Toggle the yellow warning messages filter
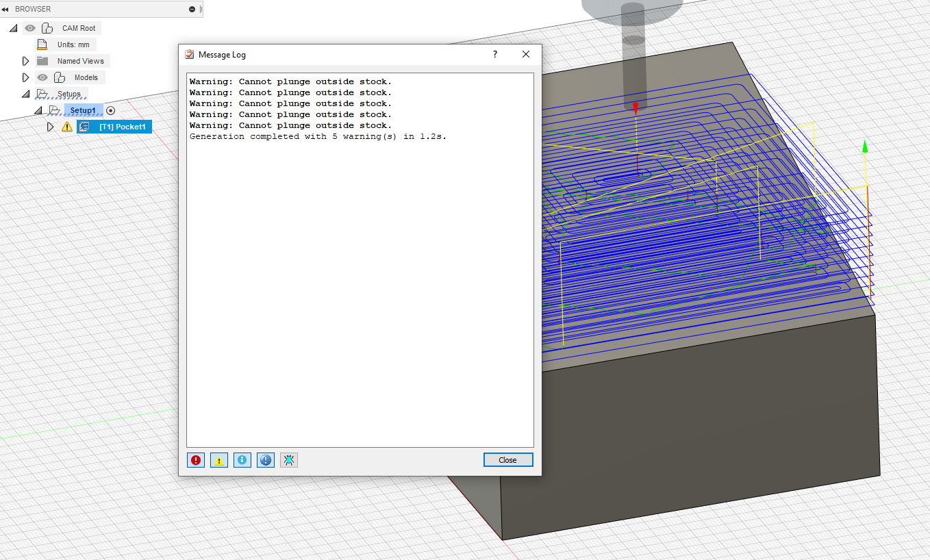 point(219,460)
